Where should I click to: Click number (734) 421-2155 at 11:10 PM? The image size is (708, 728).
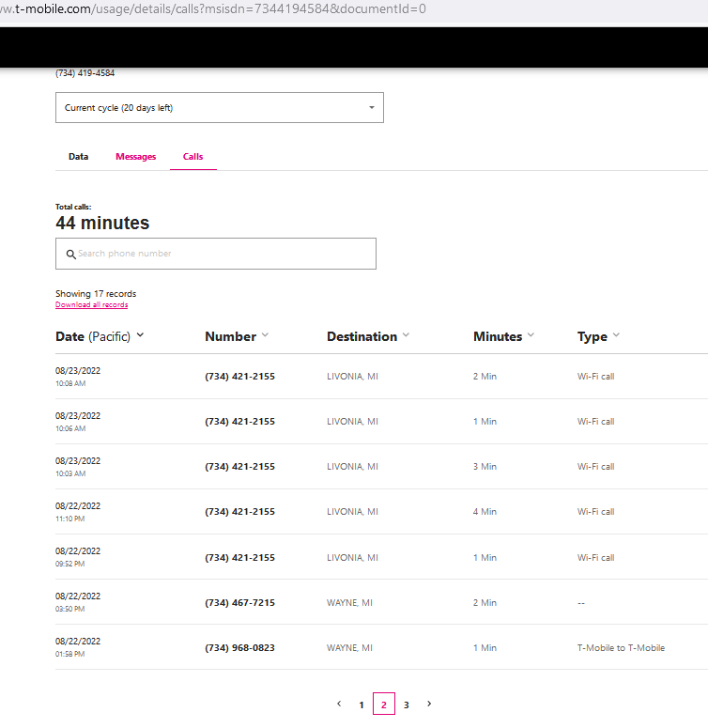(x=239, y=511)
